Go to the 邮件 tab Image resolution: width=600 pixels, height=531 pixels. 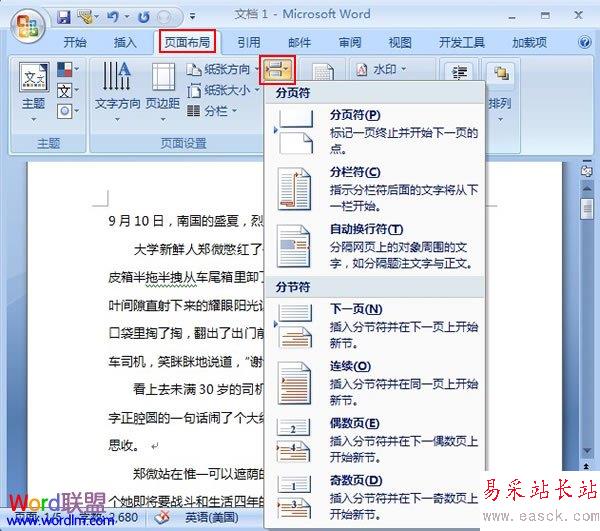tap(299, 42)
